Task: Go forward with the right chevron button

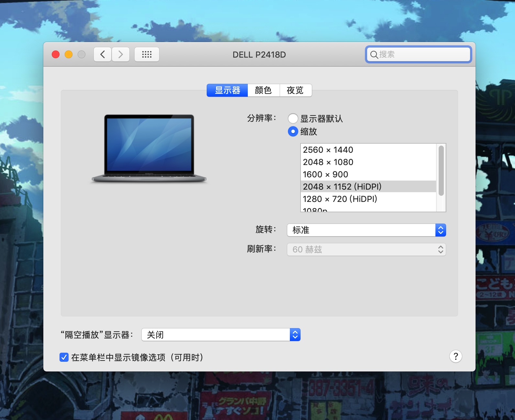Action: [x=121, y=54]
